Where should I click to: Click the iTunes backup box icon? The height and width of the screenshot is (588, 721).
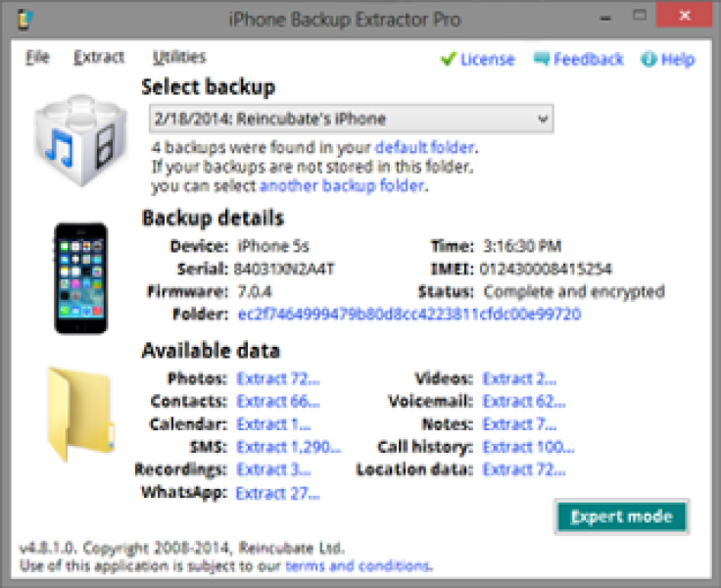click(x=81, y=140)
